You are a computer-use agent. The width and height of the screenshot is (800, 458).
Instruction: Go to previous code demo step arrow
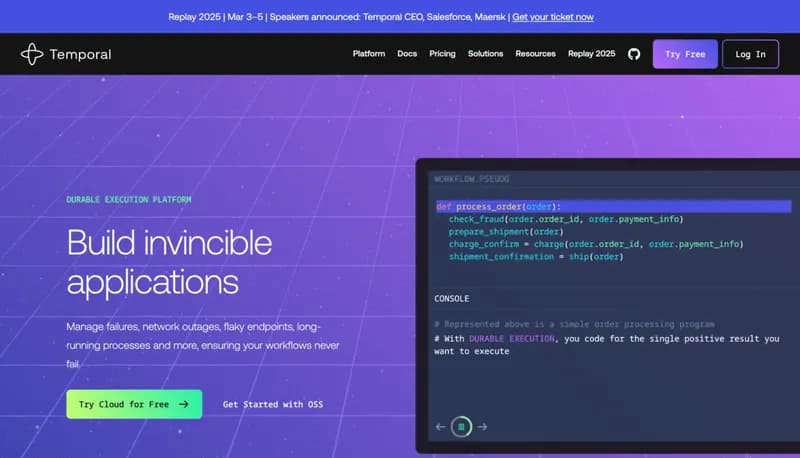[x=441, y=427]
